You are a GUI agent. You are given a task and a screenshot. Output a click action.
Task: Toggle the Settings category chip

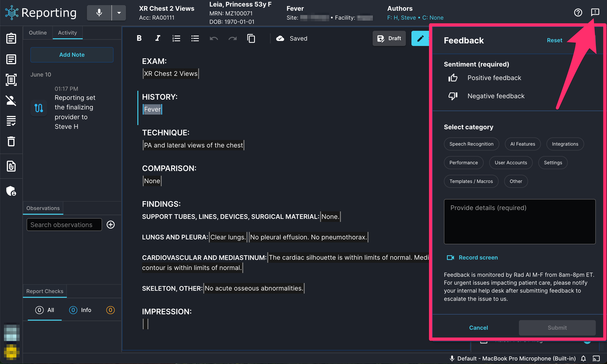pos(553,163)
